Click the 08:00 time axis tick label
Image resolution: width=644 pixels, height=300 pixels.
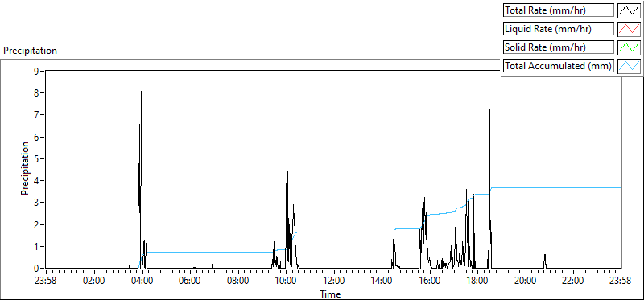tap(237, 282)
